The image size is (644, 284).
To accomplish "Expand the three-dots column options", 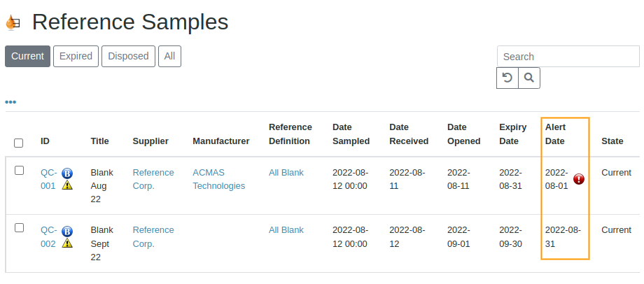I will point(10,102).
